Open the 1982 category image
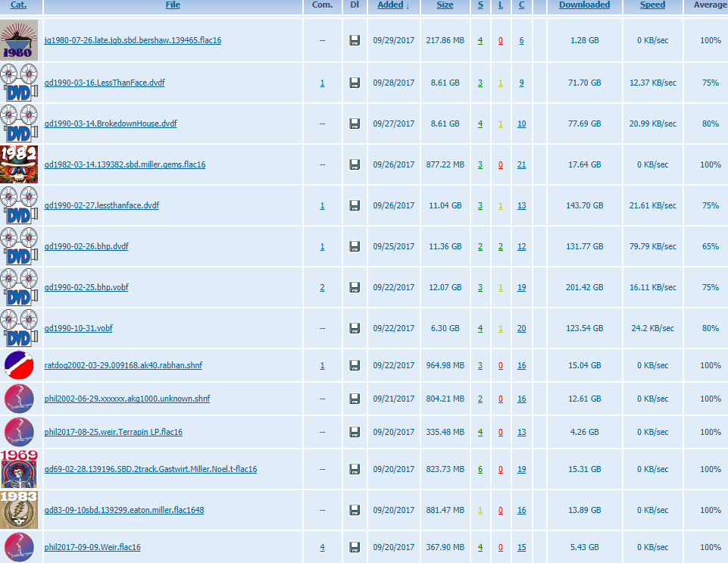 point(19,164)
